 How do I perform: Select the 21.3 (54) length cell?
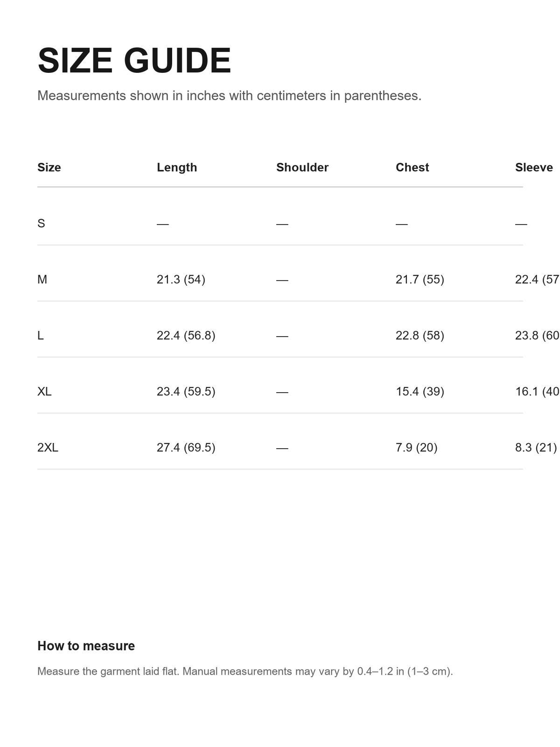tap(181, 279)
